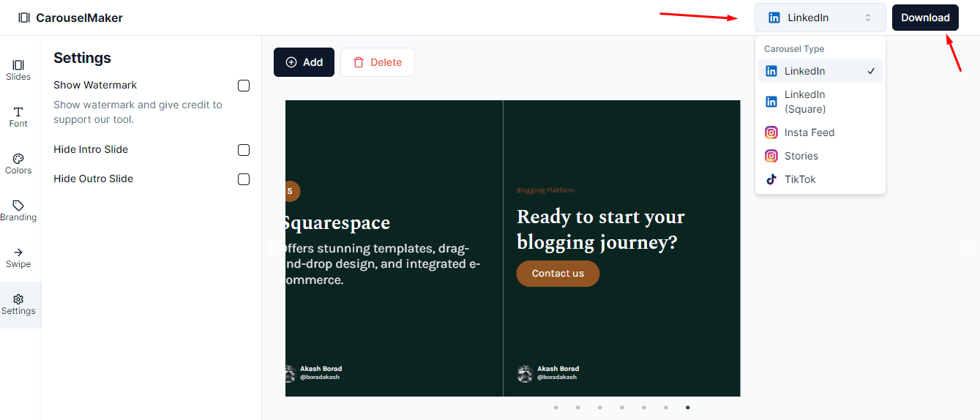Click the TikTok logo icon
The image size is (980, 420).
tap(771, 179)
